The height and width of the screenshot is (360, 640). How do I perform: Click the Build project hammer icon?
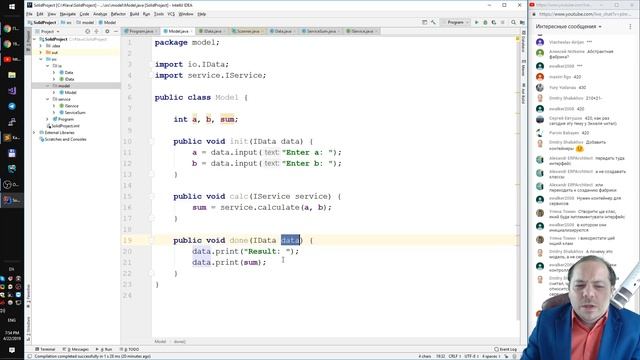click(433, 22)
